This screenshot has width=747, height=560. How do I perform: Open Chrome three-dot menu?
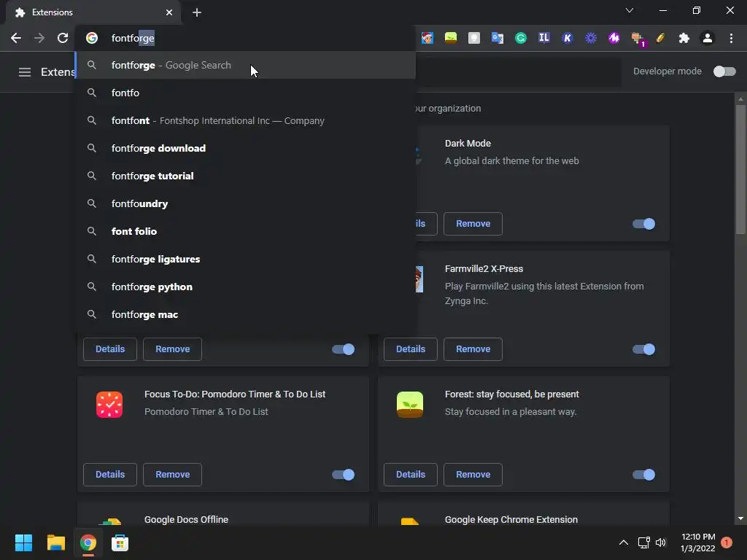click(731, 38)
